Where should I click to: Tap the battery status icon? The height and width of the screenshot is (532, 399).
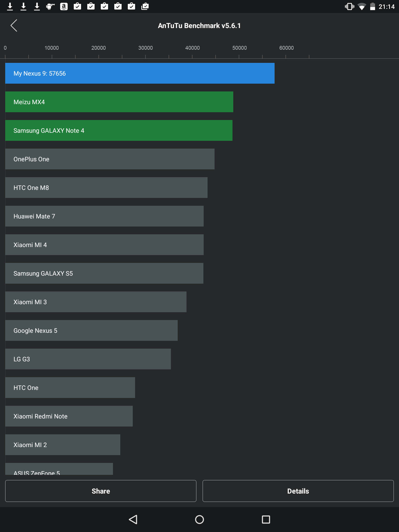tap(373, 6)
